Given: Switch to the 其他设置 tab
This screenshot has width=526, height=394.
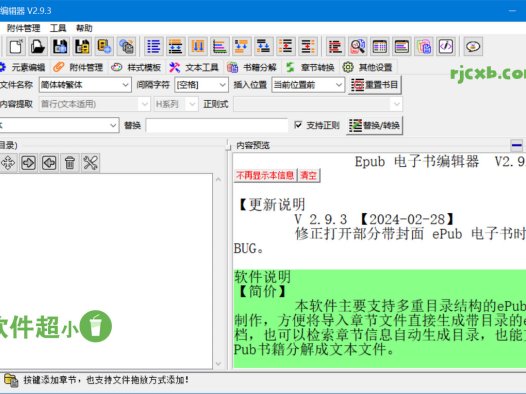Looking at the screenshot, I should 368,67.
